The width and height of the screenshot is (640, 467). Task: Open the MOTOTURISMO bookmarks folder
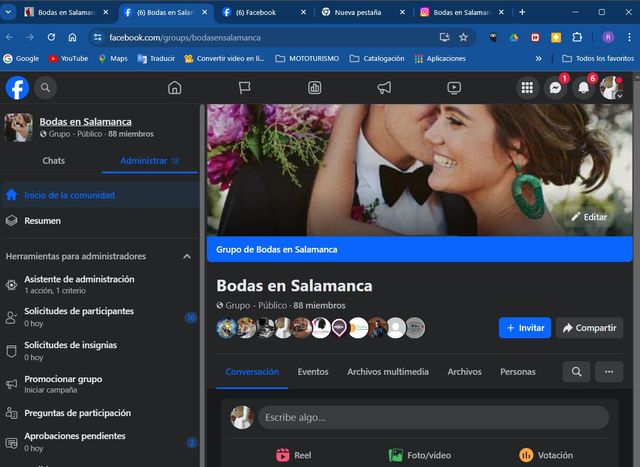[307, 58]
